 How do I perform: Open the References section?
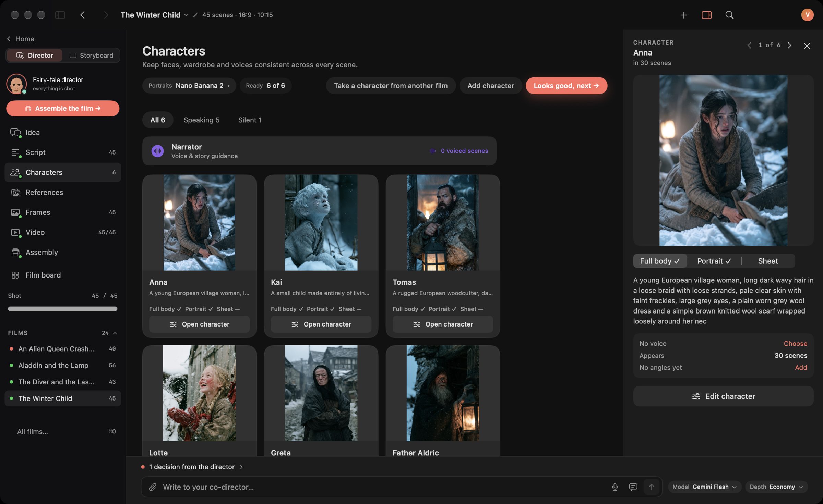click(x=63, y=192)
